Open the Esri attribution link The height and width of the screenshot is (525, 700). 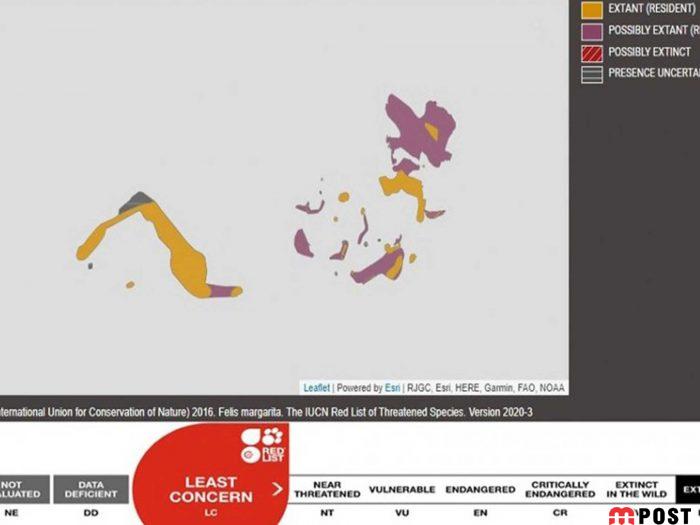tap(393, 388)
